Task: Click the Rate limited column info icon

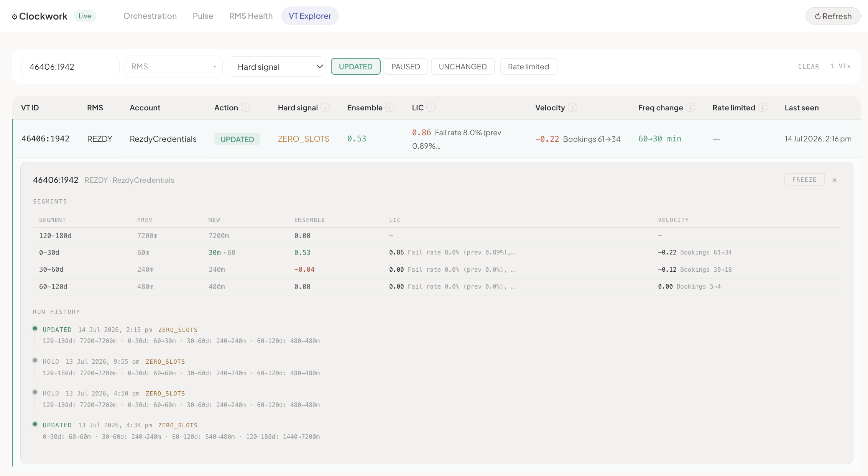Action: [763, 108]
